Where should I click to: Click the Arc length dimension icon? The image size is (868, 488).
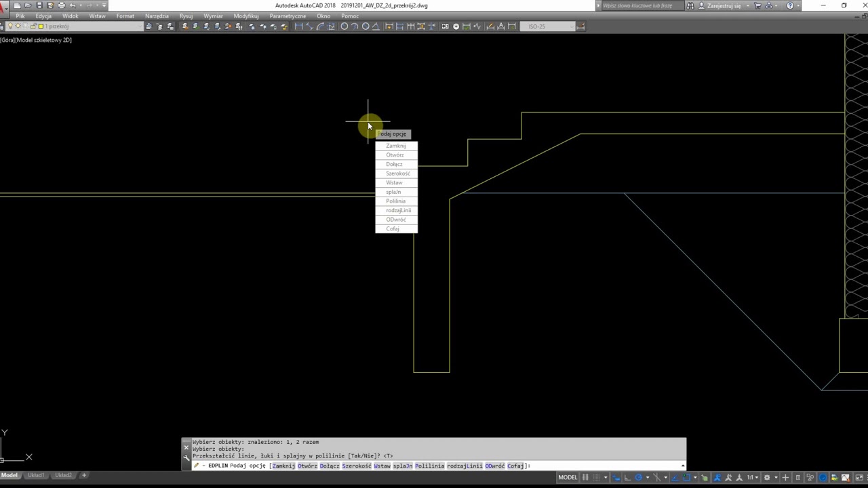point(320,26)
